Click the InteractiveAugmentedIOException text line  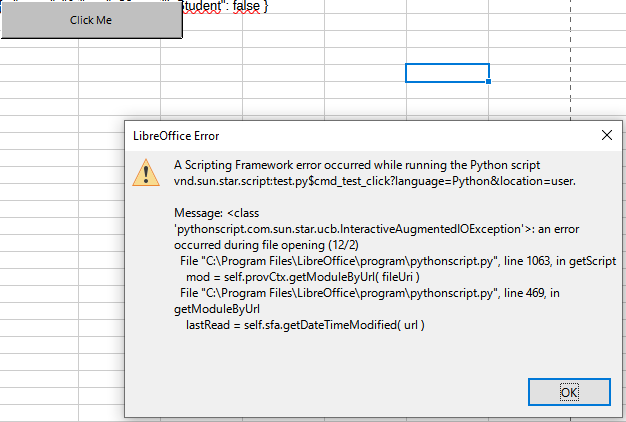(x=376, y=229)
